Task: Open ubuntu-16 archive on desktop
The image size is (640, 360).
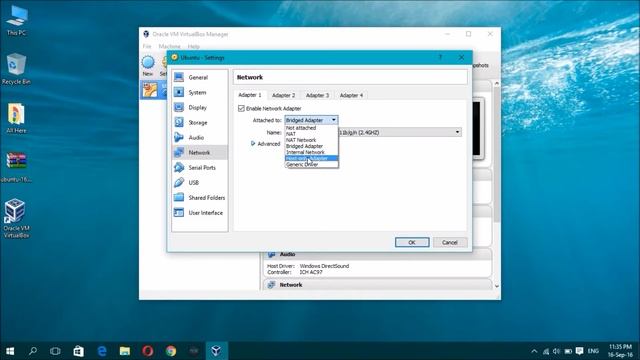Action: click(x=16, y=167)
